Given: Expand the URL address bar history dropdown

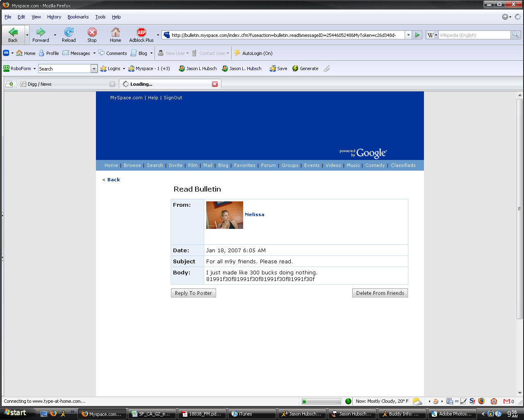Looking at the screenshot, I should (x=408, y=35).
